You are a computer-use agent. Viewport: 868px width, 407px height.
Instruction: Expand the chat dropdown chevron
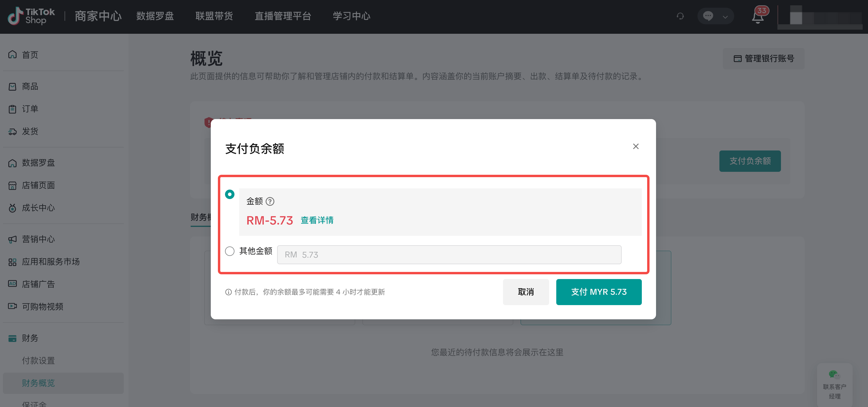(x=725, y=17)
